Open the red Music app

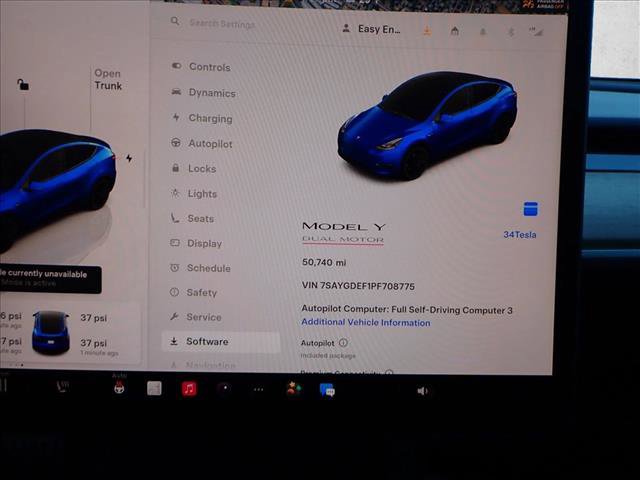coord(189,389)
